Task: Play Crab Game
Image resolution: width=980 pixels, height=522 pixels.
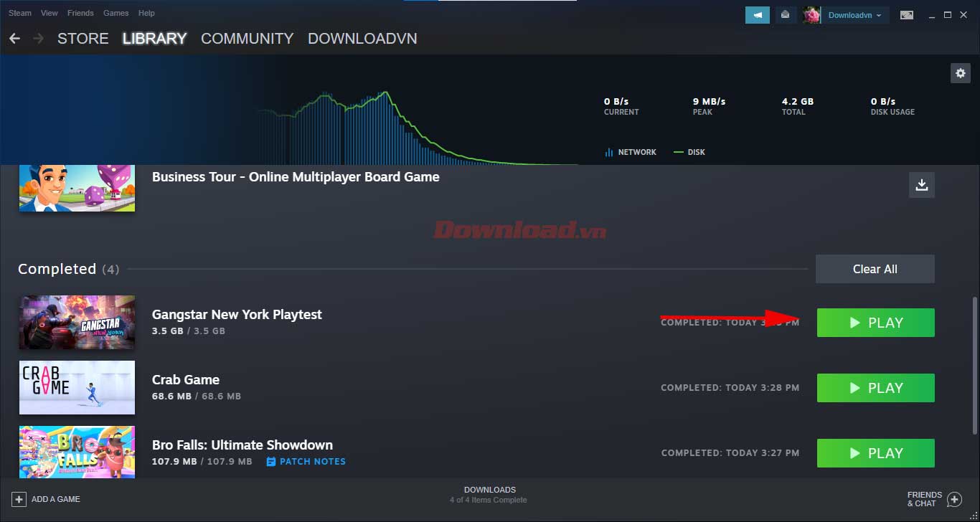Action: (x=875, y=388)
